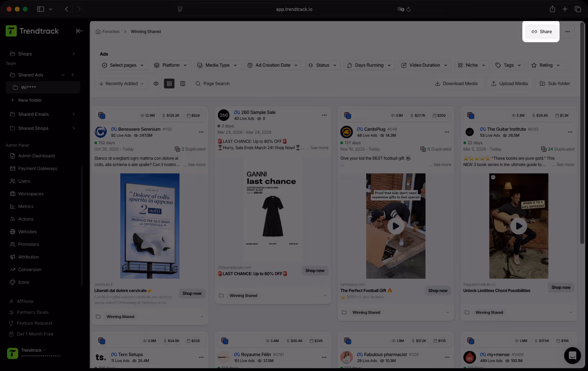The height and width of the screenshot is (371, 588).
Task: Expand the Shared Emails folder
Action: pos(33,114)
